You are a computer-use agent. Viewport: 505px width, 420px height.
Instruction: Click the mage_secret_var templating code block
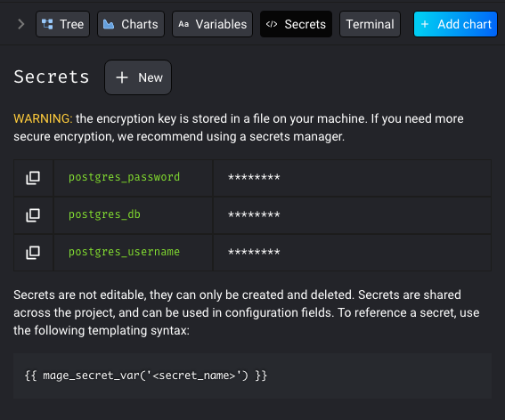point(253,376)
